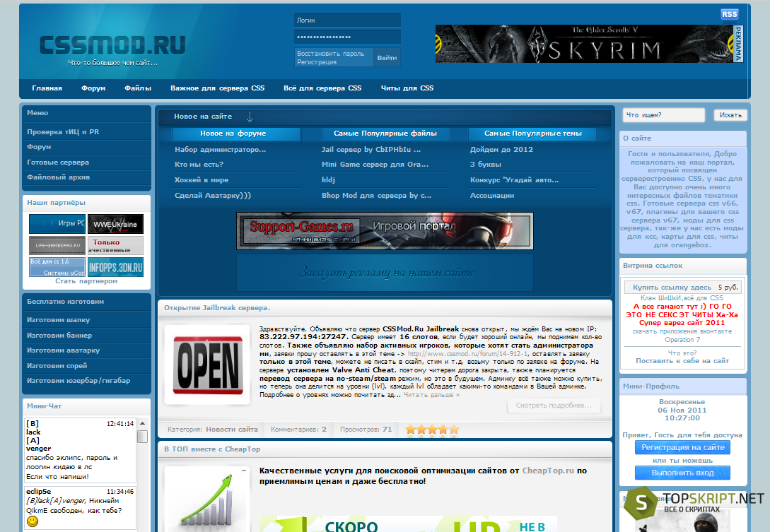
Task: Open forum topic Хоккей в мире
Action: click(202, 180)
